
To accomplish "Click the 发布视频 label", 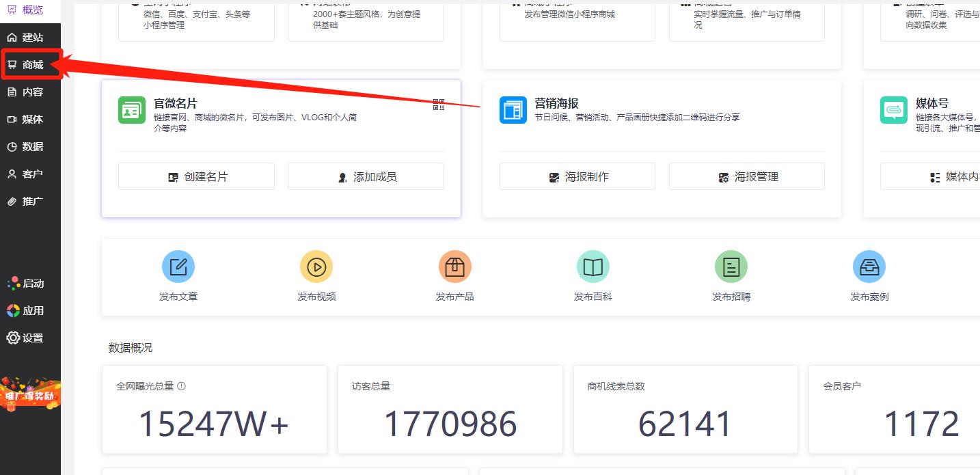I will click(x=316, y=297).
